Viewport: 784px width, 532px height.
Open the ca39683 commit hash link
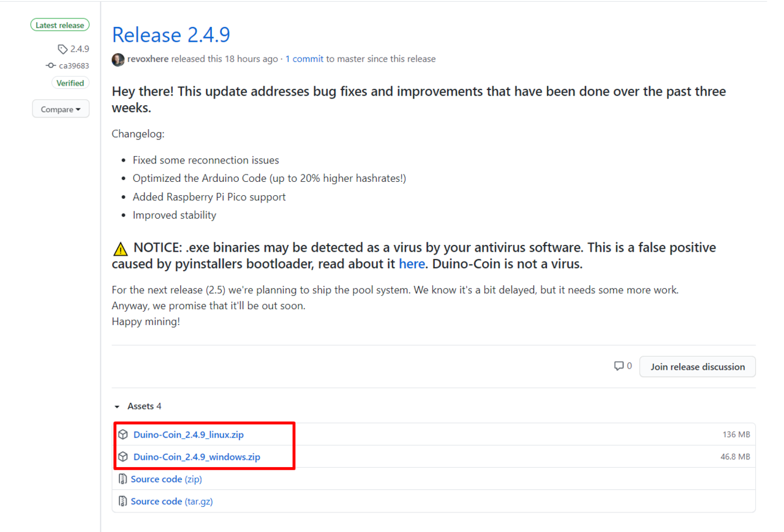74,66
